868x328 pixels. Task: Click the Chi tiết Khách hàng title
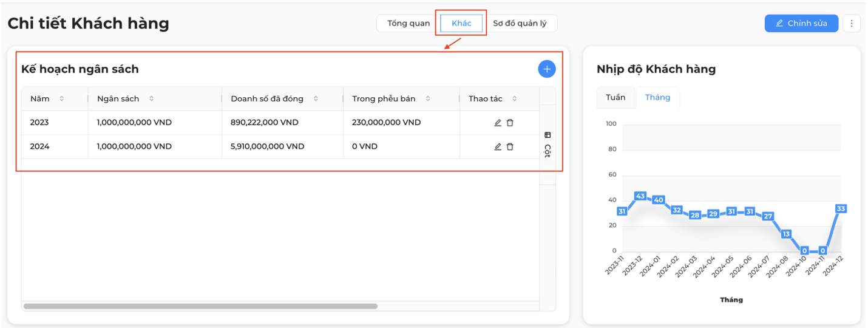click(x=89, y=24)
